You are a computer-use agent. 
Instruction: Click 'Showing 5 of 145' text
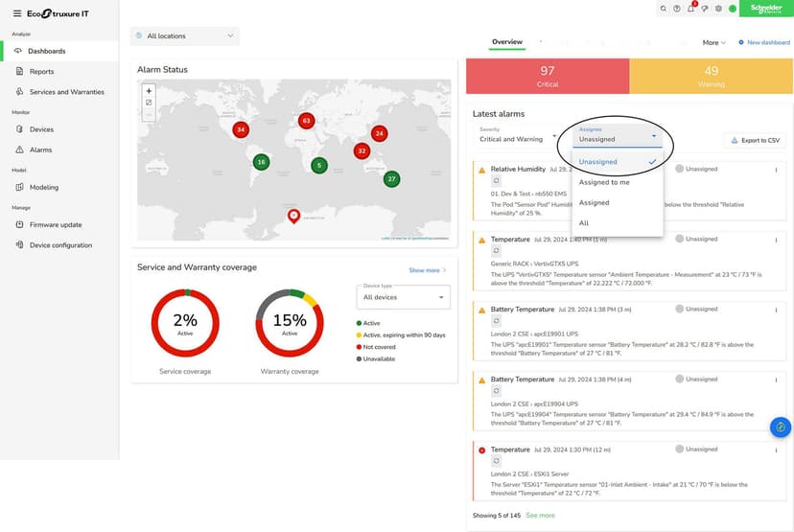coord(497,516)
